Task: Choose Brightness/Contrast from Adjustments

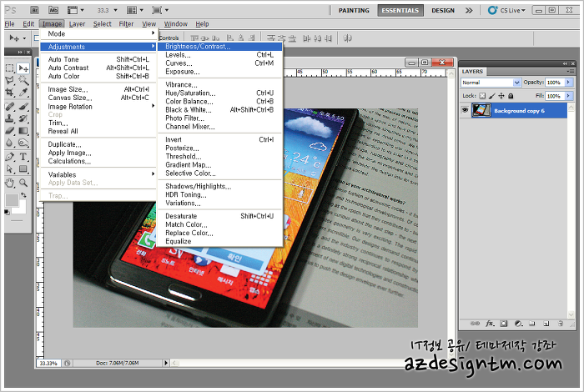Action: tap(219, 47)
